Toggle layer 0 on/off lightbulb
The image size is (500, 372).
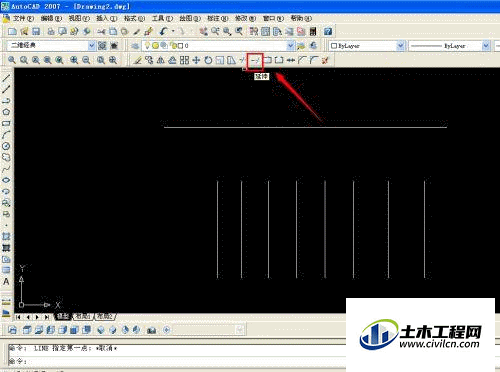coord(147,46)
